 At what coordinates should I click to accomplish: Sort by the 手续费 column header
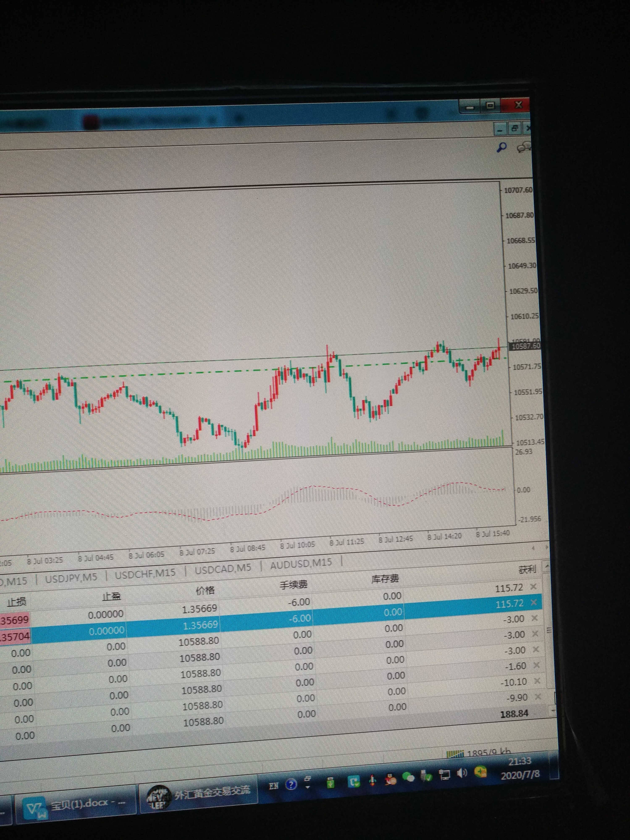tap(294, 585)
